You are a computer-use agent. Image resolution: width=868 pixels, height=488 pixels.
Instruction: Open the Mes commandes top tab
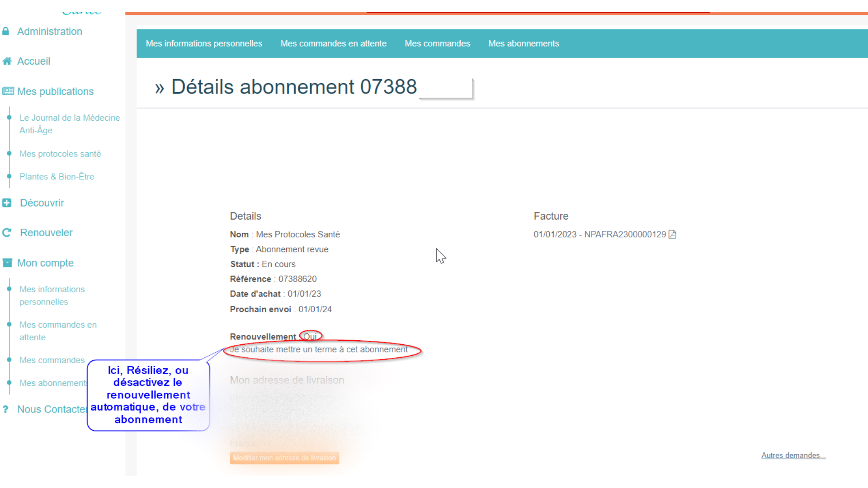pos(437,43)
